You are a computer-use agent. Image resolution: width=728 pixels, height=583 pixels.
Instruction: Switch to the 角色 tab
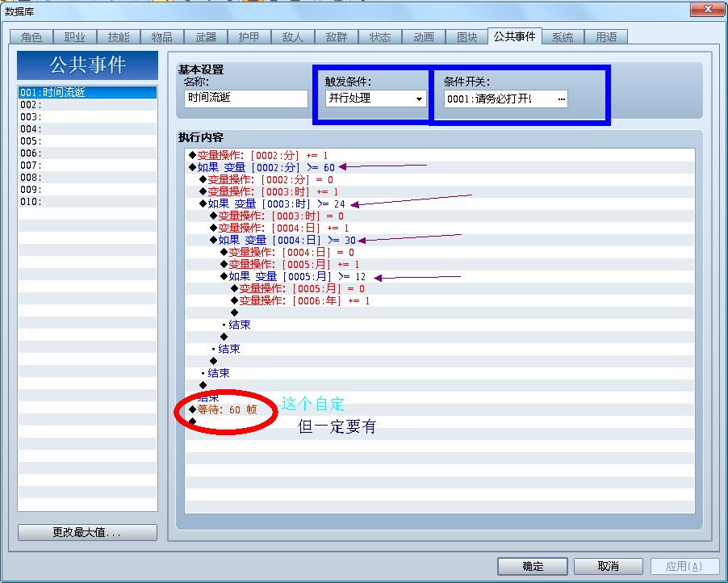[x=31, y=37]
